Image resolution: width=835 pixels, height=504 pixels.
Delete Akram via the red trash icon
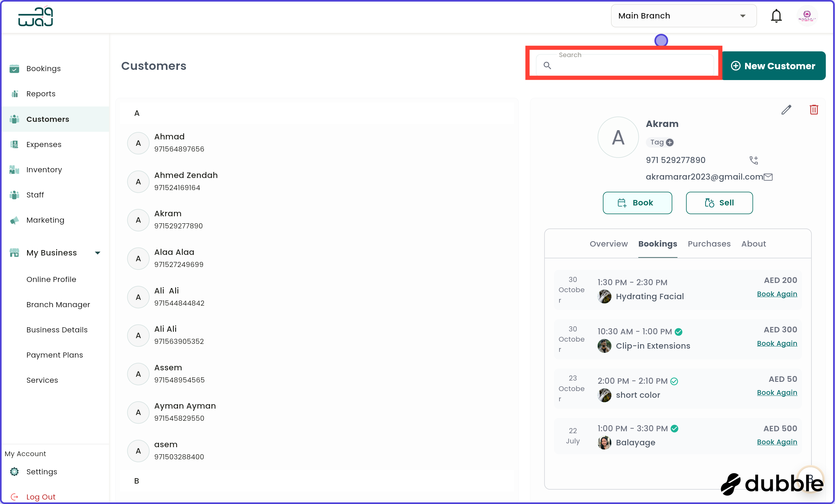coord(815,109)
